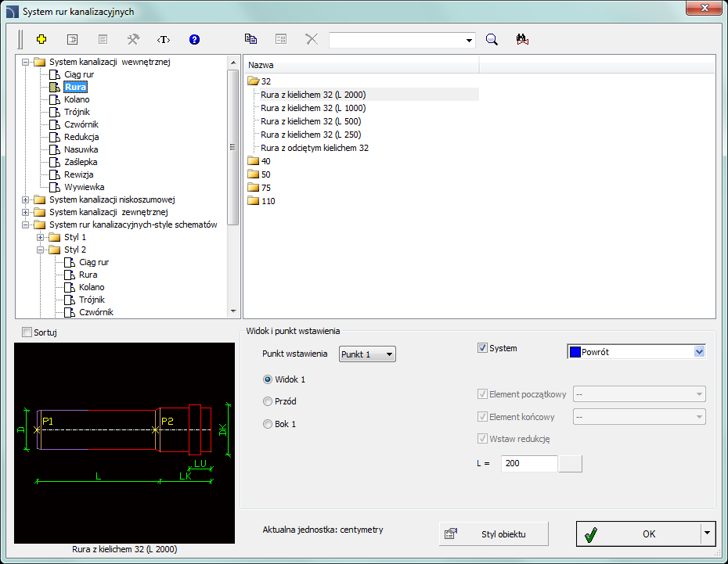This screenshot has width=728, height=564.
Task: Open the Element końcowy dropdown
Action: (x=640, y=416)
